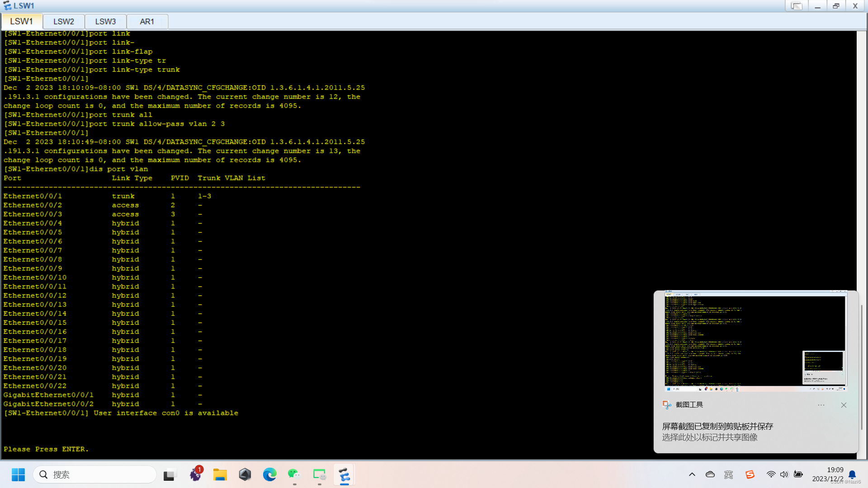This screenshot has height=488, width=868.
Task: Open Task View from the taskbar
Action: click(169, 475)
